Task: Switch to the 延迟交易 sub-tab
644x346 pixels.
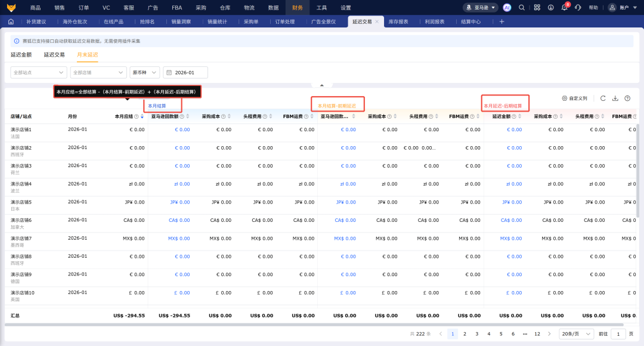Action: coord(54,55)
